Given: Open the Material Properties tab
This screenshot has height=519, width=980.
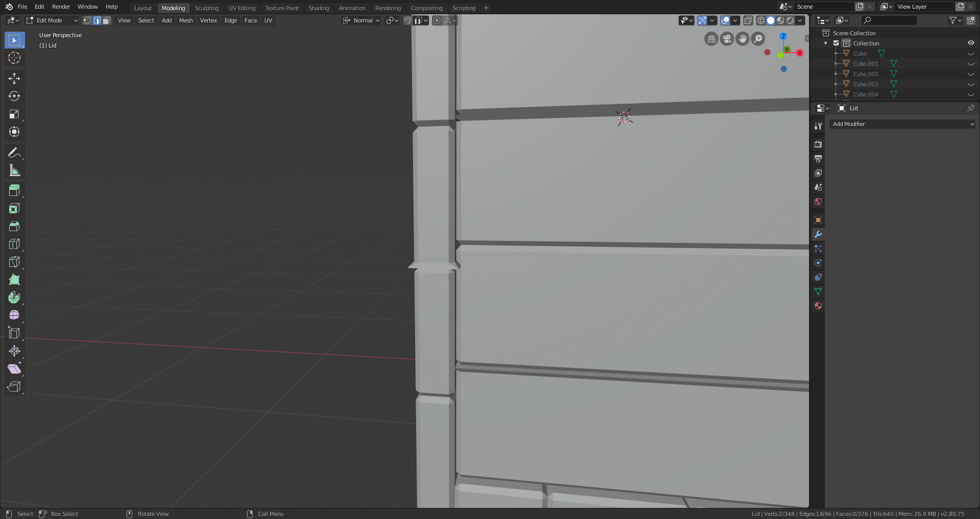Looking at the screenshot, I should pos(818,305).
